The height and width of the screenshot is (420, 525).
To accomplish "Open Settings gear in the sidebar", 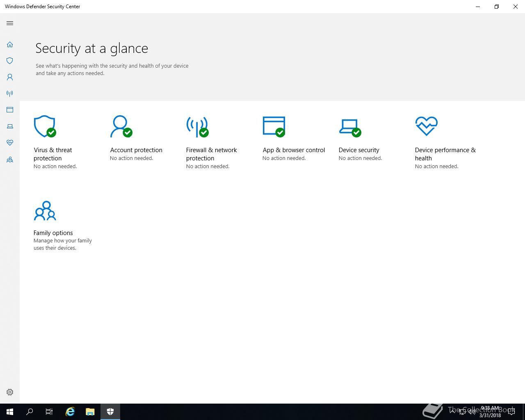I will 10,392.
